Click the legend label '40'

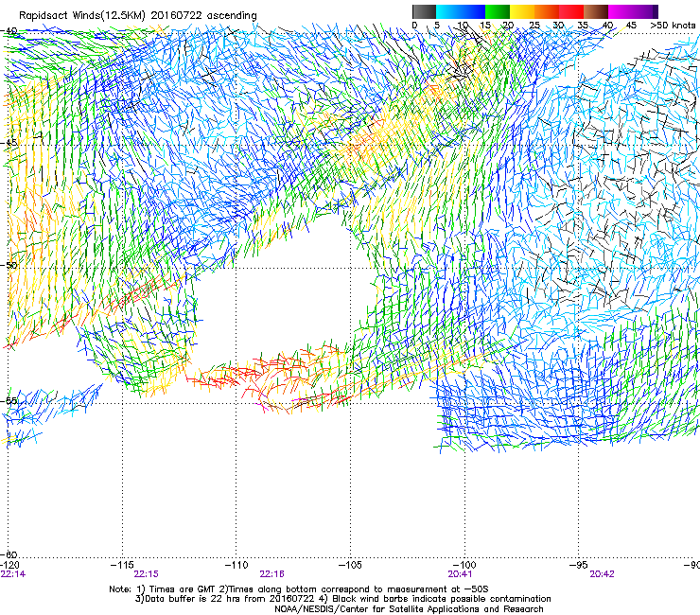[x=607, y=25]
